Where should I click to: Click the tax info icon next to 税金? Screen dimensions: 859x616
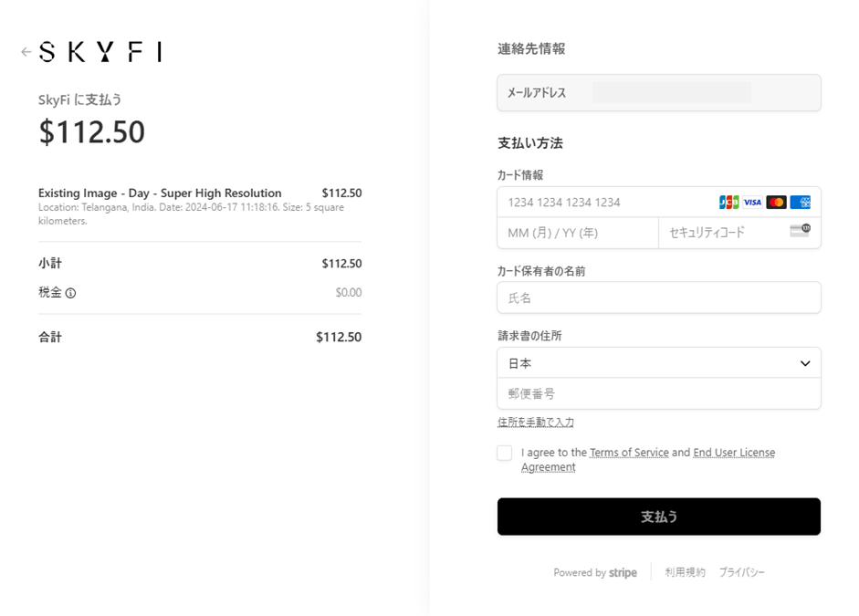(70, 293)
